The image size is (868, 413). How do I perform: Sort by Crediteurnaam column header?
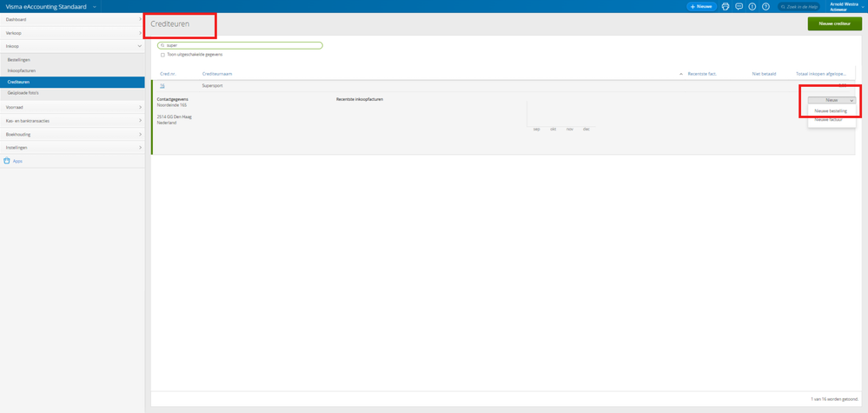(217, 73)
